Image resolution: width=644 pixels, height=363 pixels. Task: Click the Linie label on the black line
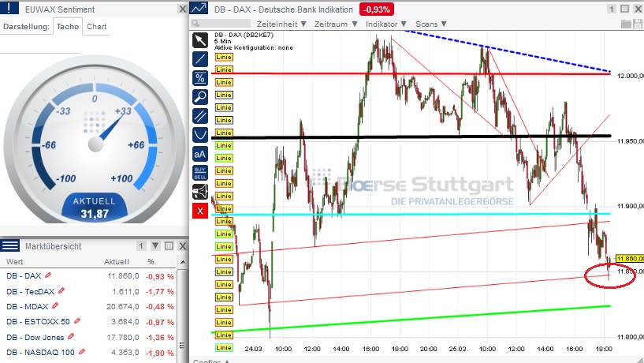(x=224, y=133)
